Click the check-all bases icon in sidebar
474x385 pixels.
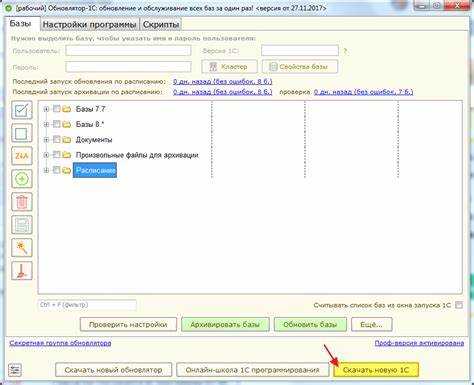tap(22, 110)
